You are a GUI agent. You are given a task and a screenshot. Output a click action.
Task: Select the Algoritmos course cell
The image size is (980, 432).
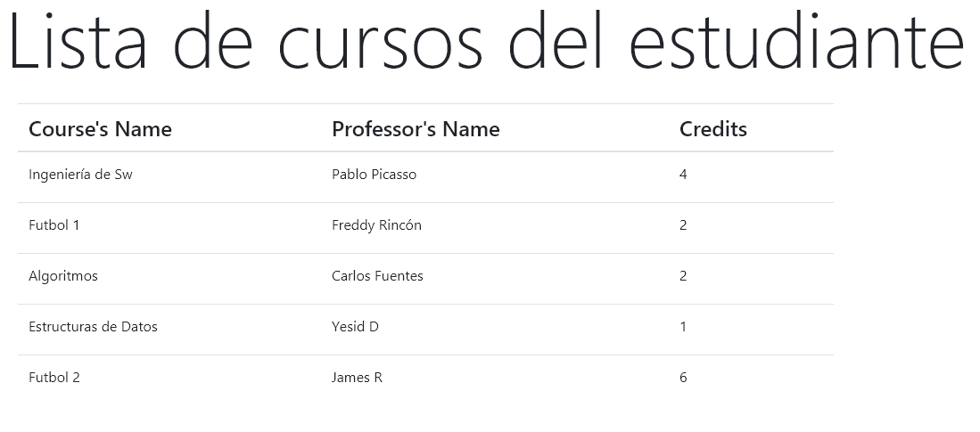point(63,276)
